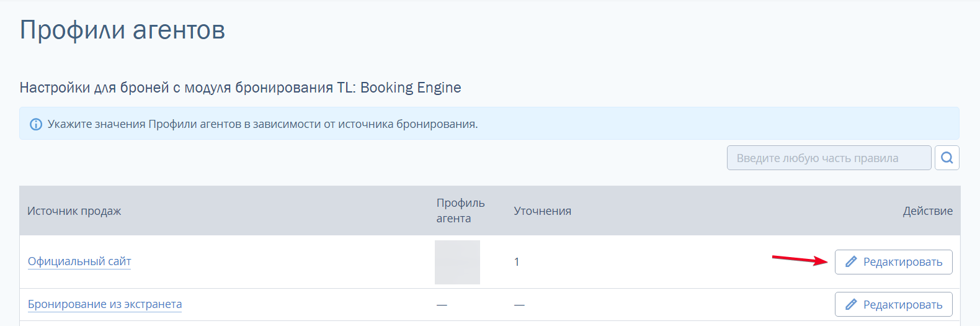Click the Действие column header
Viewport: 980px width, 326px height.
(x=927, y=211)
